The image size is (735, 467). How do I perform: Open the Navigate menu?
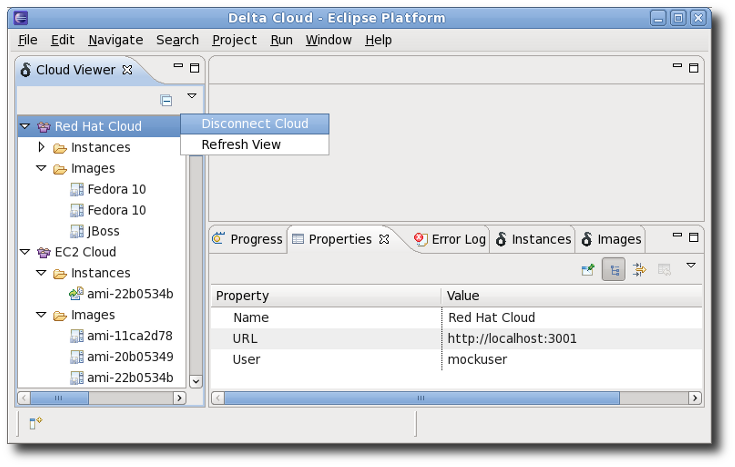115,40
